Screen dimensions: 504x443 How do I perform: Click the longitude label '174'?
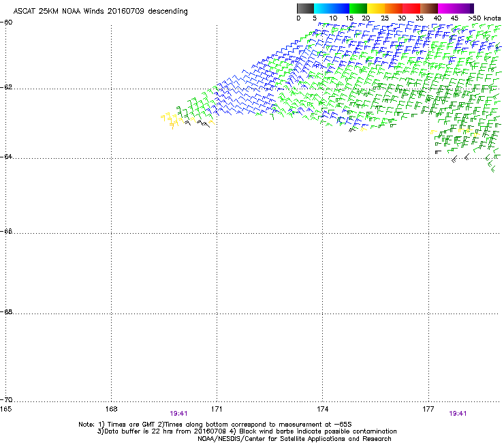click(322, 409)
